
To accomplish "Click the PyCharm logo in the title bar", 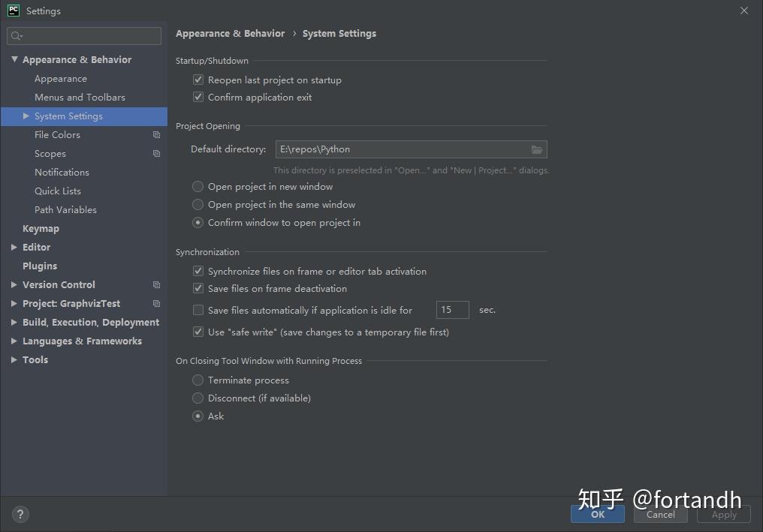I will click(12, 11).
